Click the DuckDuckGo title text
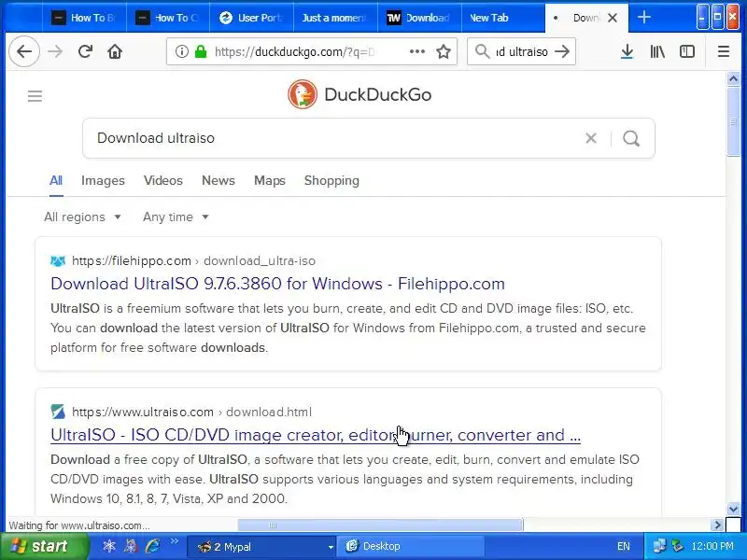Viewport: 747px width, 560px height. click(x=378, y=95)
